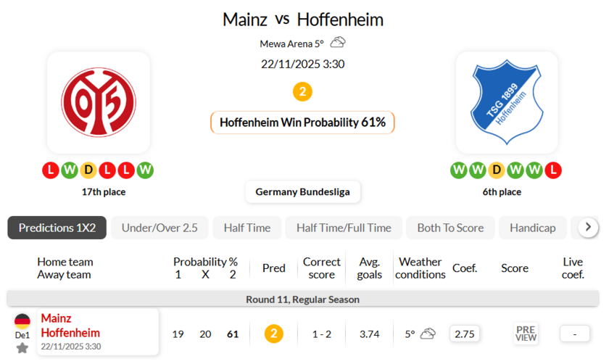Image resolution: width=609 pixels, height=364 pixels.
Task: Open the Both To Score tab
Action: tap(450, 228)
